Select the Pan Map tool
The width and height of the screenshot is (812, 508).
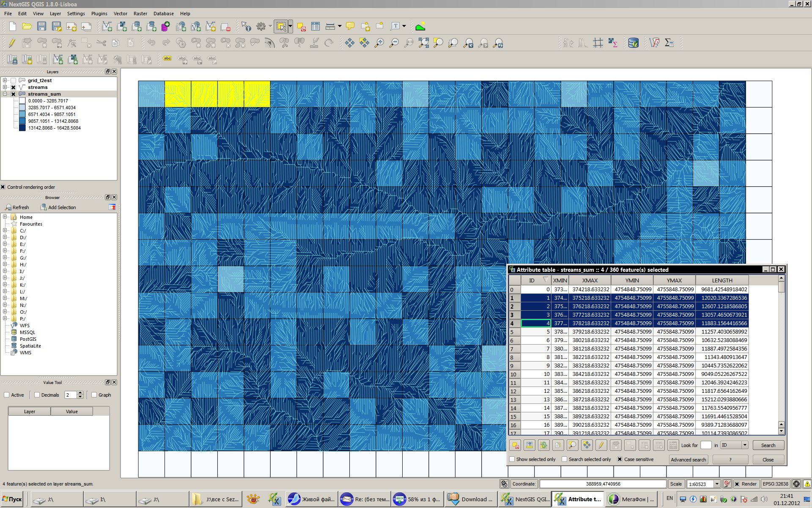(x=349, y=43)
